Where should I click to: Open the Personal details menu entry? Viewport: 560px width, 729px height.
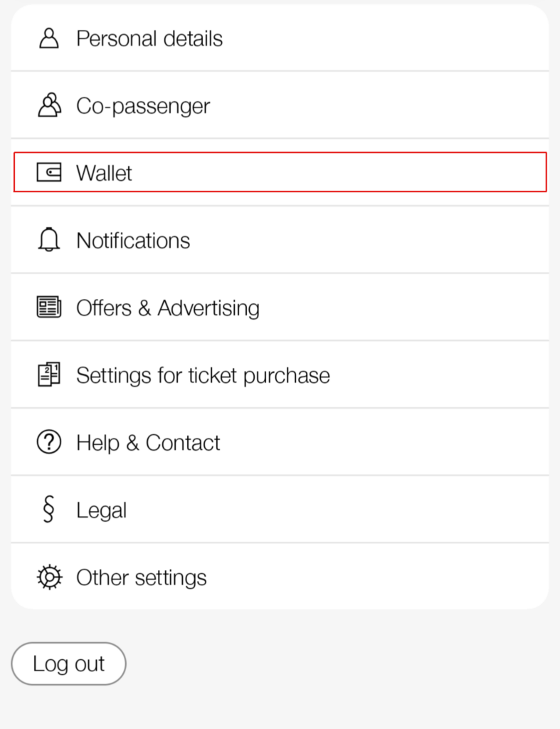coord(149,38)
